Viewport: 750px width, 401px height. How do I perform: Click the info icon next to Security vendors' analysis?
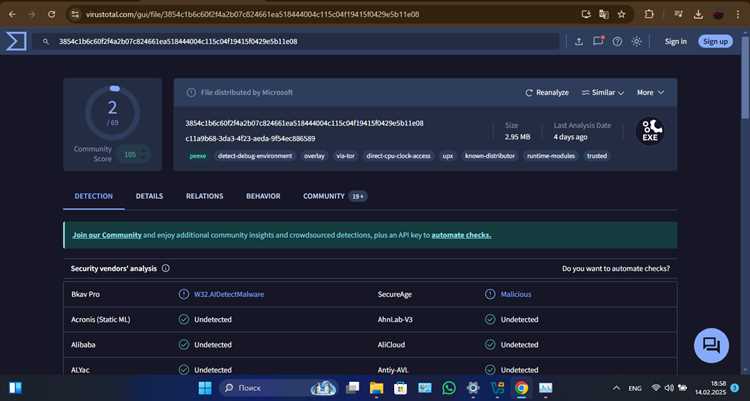tap(165, 268)
